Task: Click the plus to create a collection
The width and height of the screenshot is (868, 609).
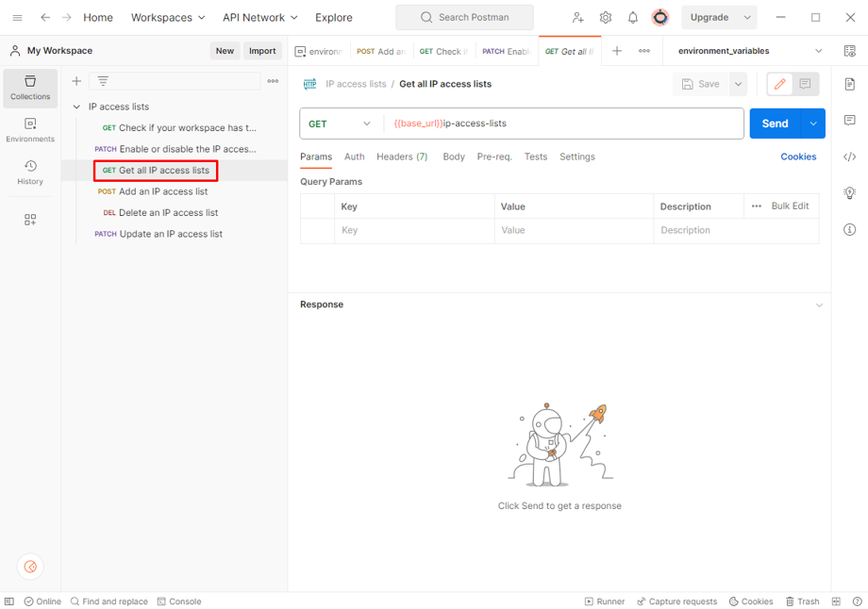Action: 76,81
